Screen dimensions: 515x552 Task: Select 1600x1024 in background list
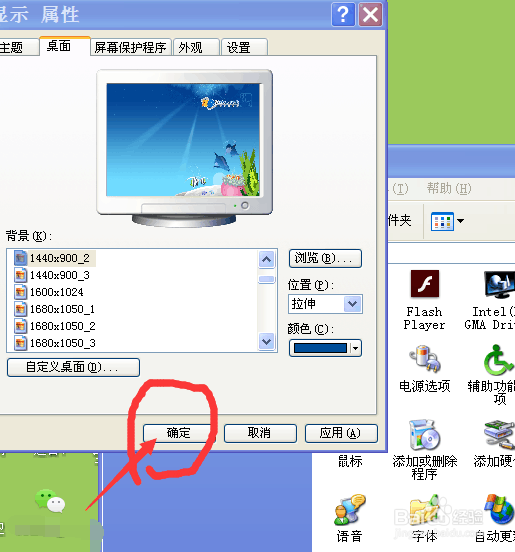click(56, 292)
